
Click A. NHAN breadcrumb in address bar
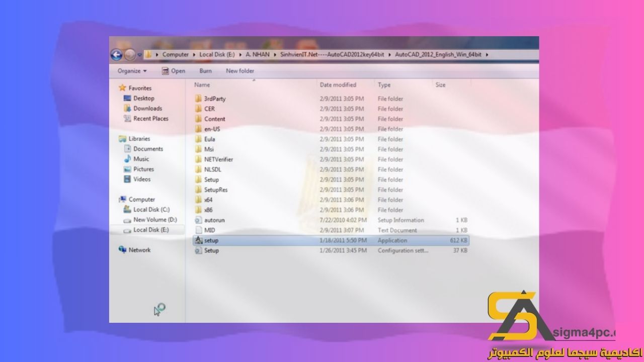click(x=258, y=54)
